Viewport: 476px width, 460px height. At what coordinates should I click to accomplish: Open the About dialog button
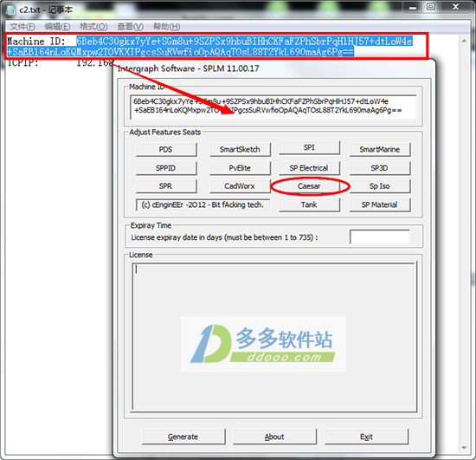[274, 437]
